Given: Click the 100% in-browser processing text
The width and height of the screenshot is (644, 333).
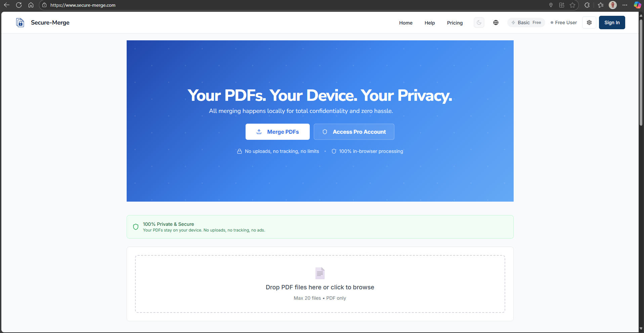Looking at the screenshot, I should 371,151.
